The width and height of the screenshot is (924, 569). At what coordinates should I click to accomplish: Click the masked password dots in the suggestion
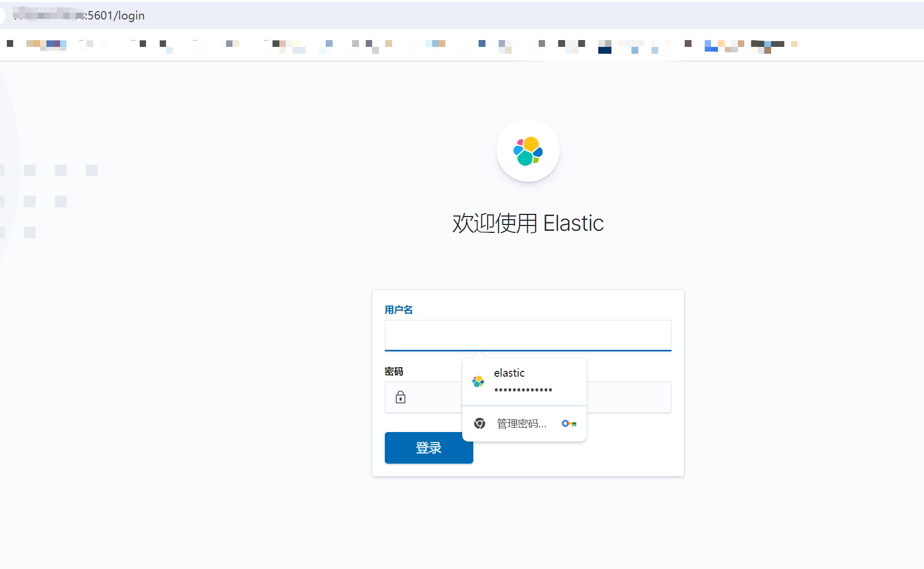pyautogui.click(x=523, y=390)
